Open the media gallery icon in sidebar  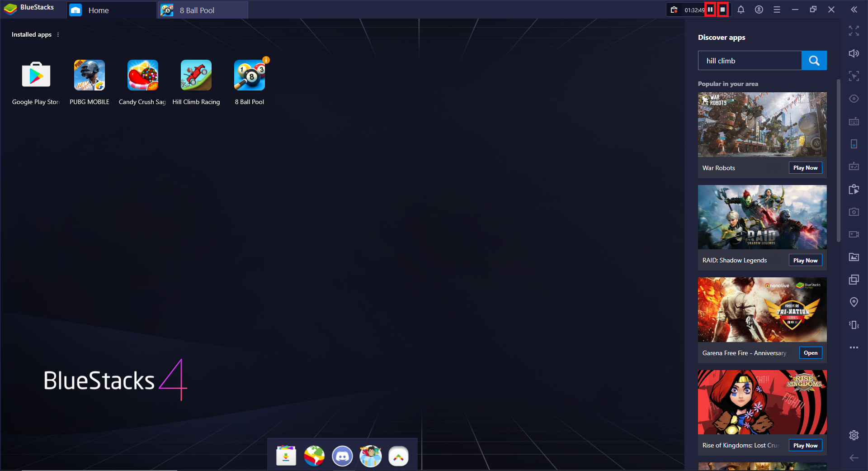click(x=854, y=257)
